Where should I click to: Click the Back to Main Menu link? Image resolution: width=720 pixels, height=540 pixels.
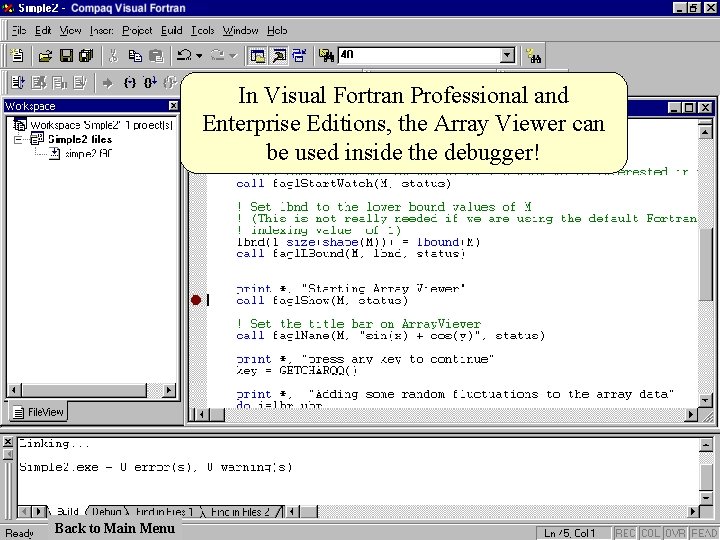tap(115, 528)
